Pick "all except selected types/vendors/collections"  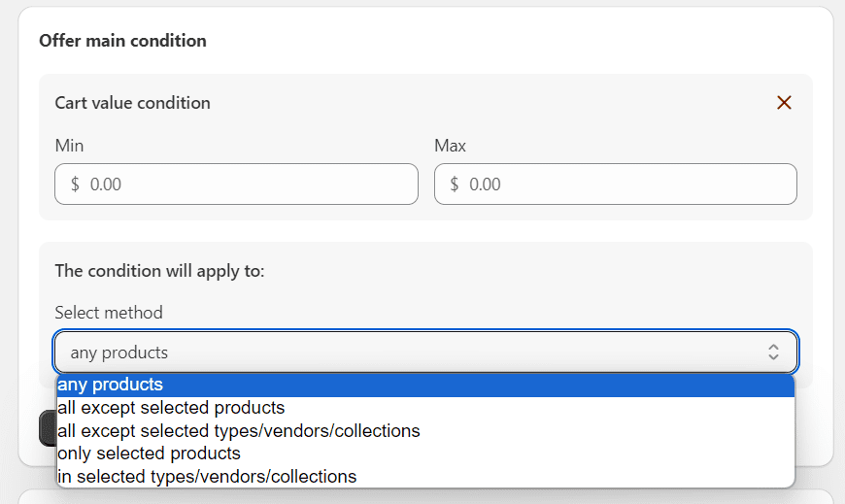pyautogui.click(x=238, y=430)
